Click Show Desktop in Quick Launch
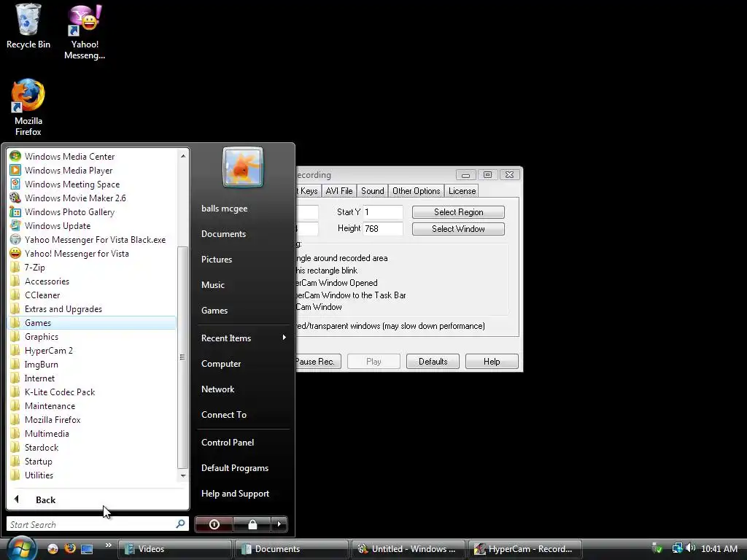This screenshot has width=747, height=560. tap(87, 548)
